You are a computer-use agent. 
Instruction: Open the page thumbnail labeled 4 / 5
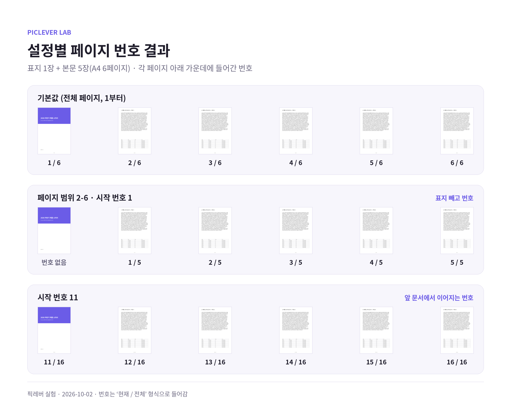click(x=376, y=231)
